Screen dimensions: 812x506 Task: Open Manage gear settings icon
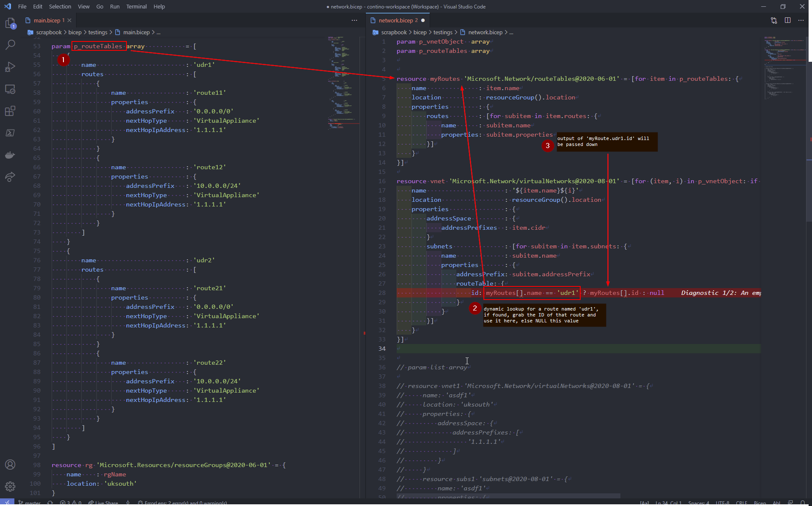[x=10, y=487]
